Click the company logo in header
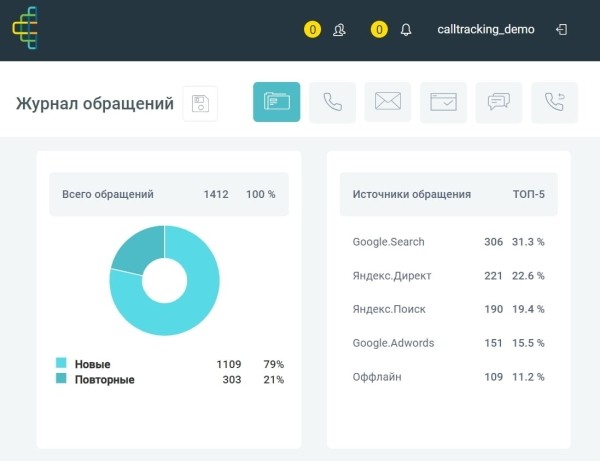Screen dimensions: 600x461 30,30
